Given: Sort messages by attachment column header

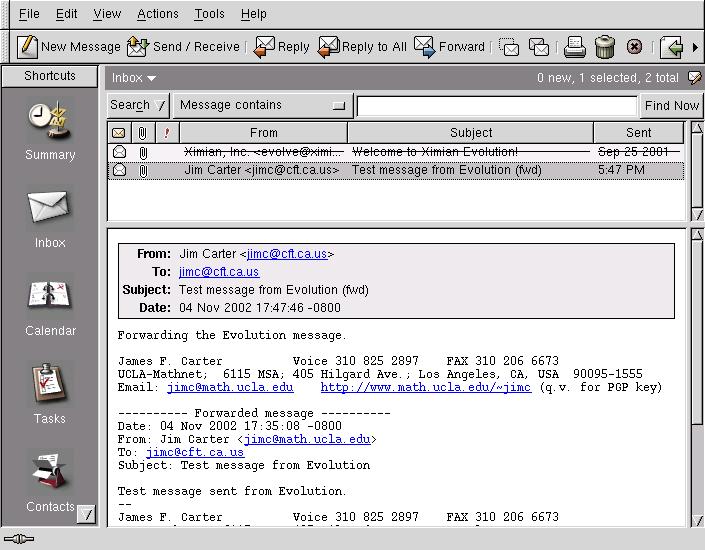Looking at the screenshot, I should (143, 133).
